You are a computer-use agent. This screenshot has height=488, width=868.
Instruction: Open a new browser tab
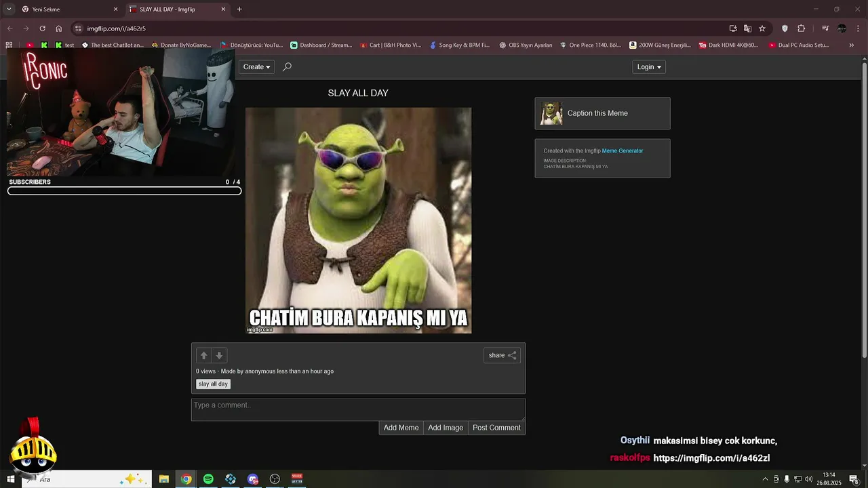(239, 9)
